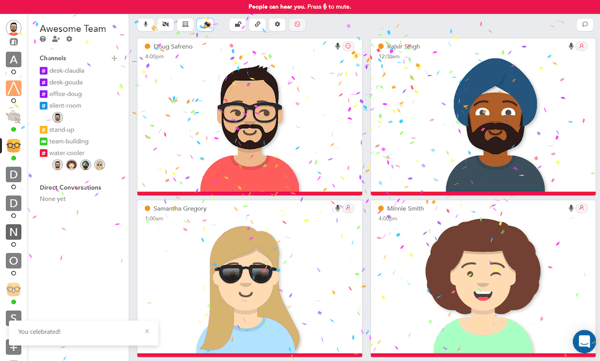Open Awesome Team settings gear
Image resolution: width=600 pixels, height=361 pixels.
69,39
